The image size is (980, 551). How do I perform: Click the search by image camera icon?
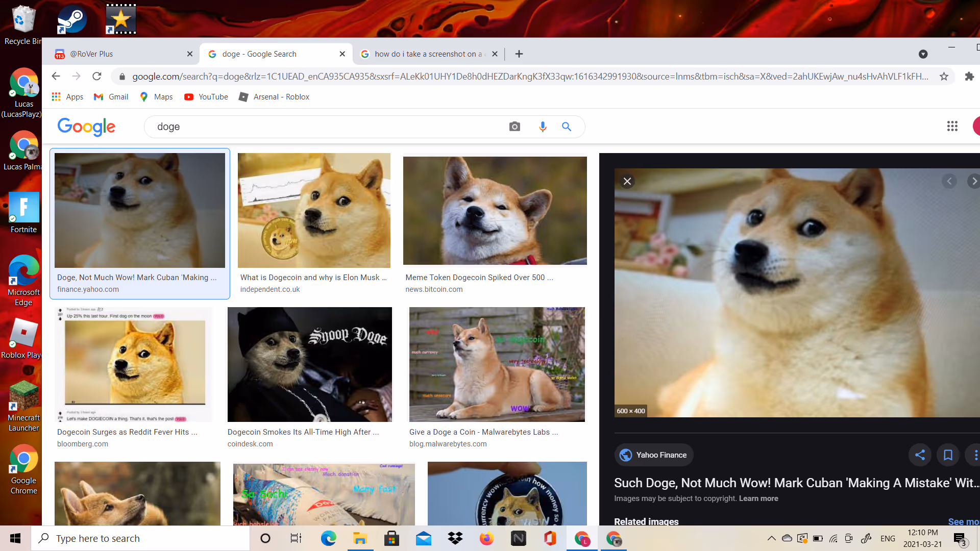[x=514, y=127]
